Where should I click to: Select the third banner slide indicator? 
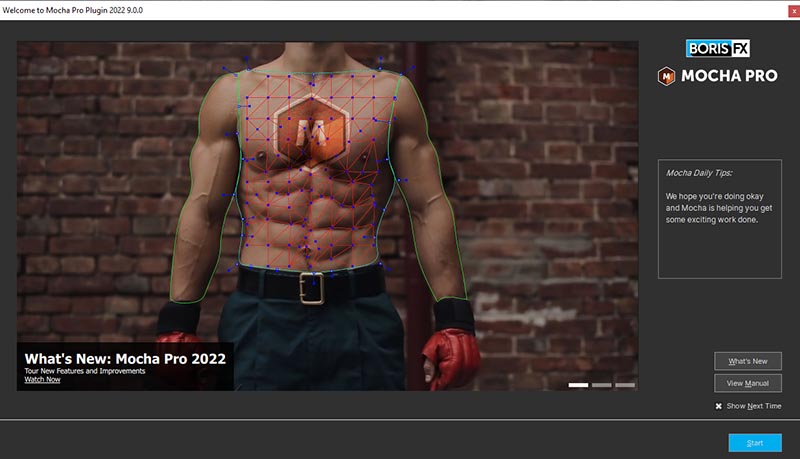click(625, 385)
